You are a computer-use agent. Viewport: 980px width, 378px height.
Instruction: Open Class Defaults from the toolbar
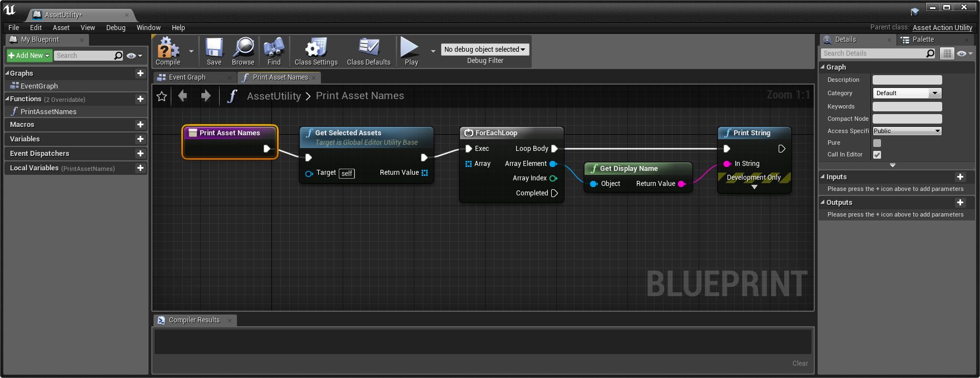point(368,48)
